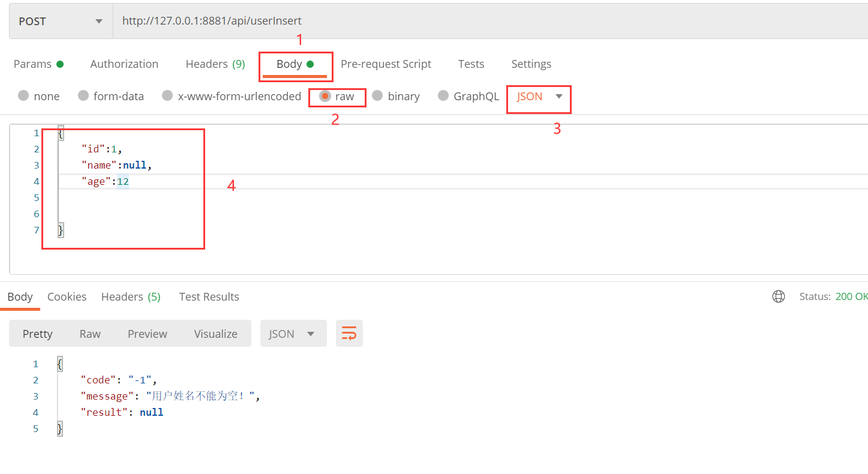Switch to the Tests tab
Image resolution: width=868 pixels, height=474 pixels.
tap(471, 64)
